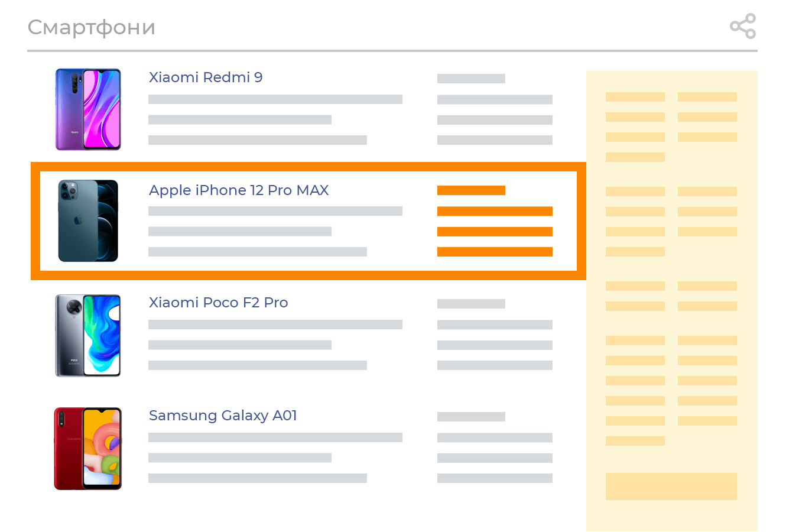Screen dimensions: 786x532
Task: Open Apple iPhone 12 Pro MAX link
Action: tap(239, 190)
